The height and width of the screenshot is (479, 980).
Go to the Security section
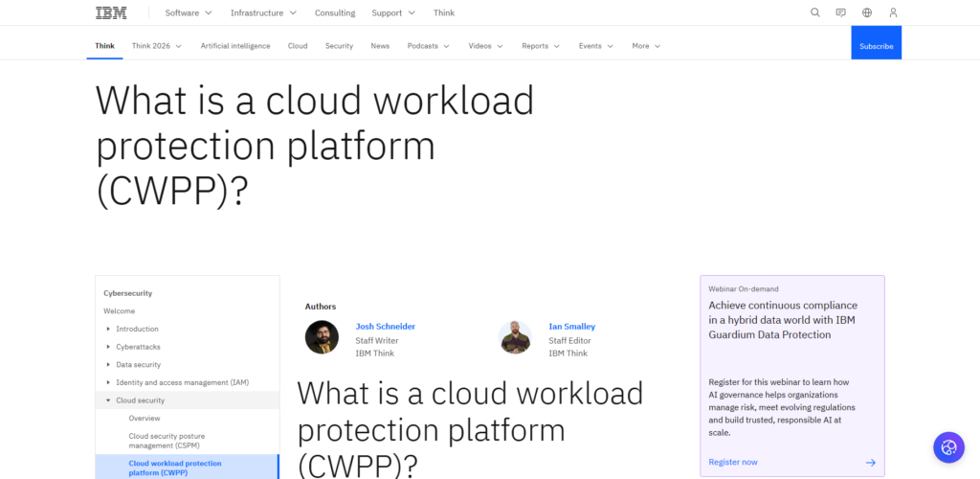point(339,46)
